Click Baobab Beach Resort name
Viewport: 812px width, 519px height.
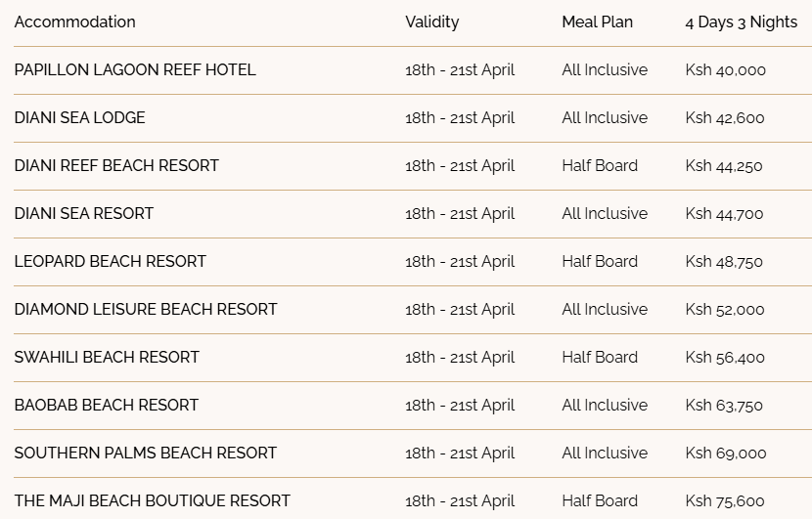click(x=107, y=406)
